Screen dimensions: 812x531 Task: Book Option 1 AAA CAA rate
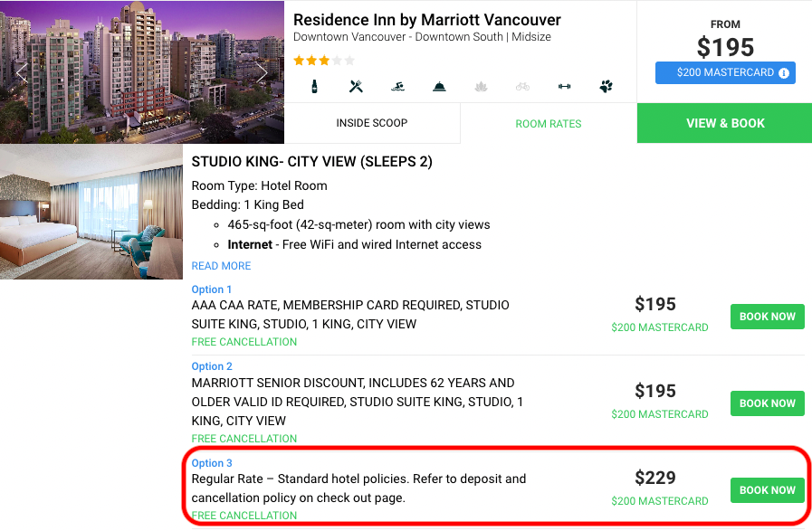tap(767, 317)
